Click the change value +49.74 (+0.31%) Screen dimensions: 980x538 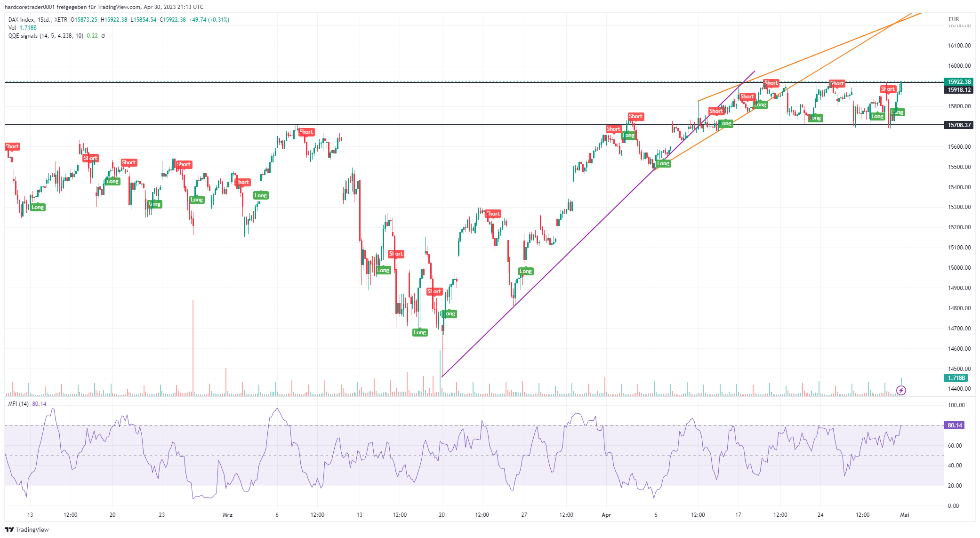tap(209, 20)
